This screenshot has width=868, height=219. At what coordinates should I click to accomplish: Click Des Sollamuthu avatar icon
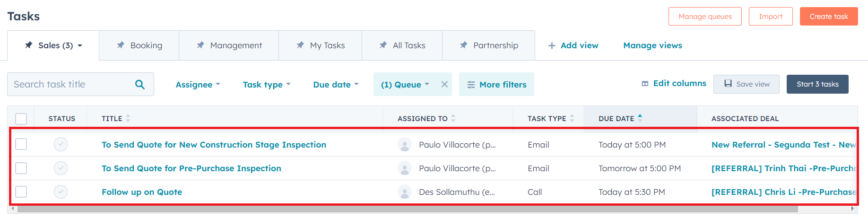click(x=404, y=192)
